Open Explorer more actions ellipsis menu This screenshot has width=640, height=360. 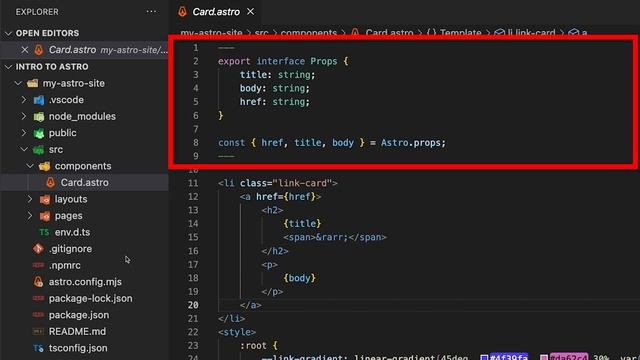coord(151,11)
